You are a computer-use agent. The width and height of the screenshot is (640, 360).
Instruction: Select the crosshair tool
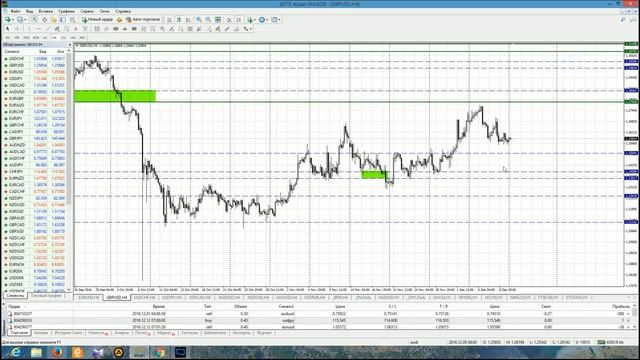click(x=17, y=29)
